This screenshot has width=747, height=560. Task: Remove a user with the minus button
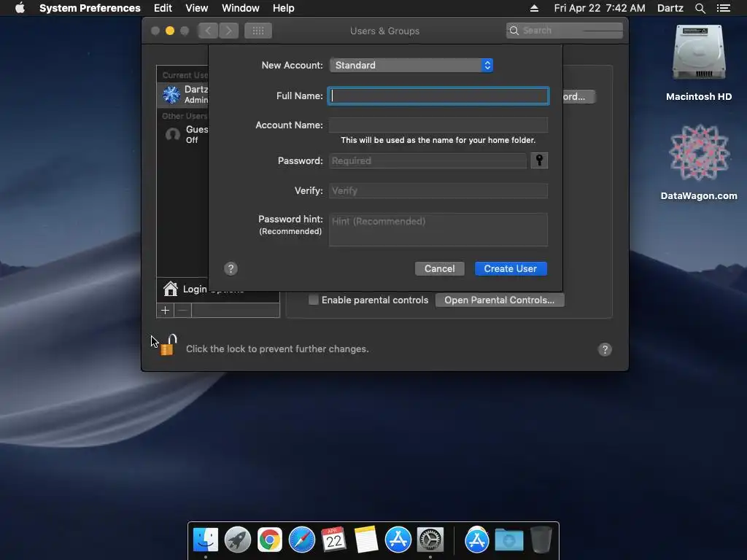182,311
